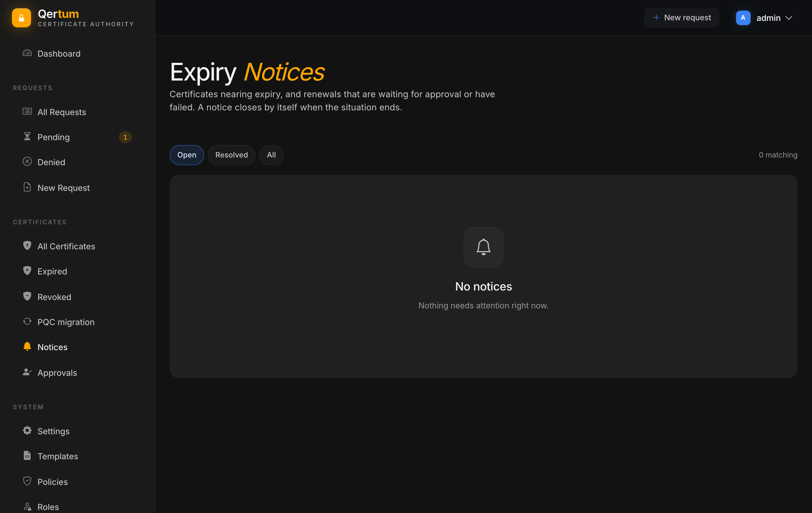The image size is (812, 513).
Task: Click the New request button in header
Action: pos(682,18)
